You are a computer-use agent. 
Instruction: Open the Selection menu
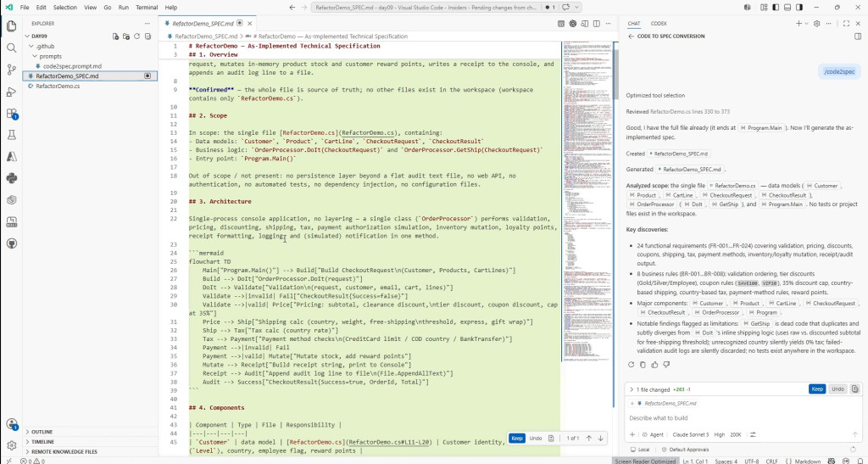(64, 8)
